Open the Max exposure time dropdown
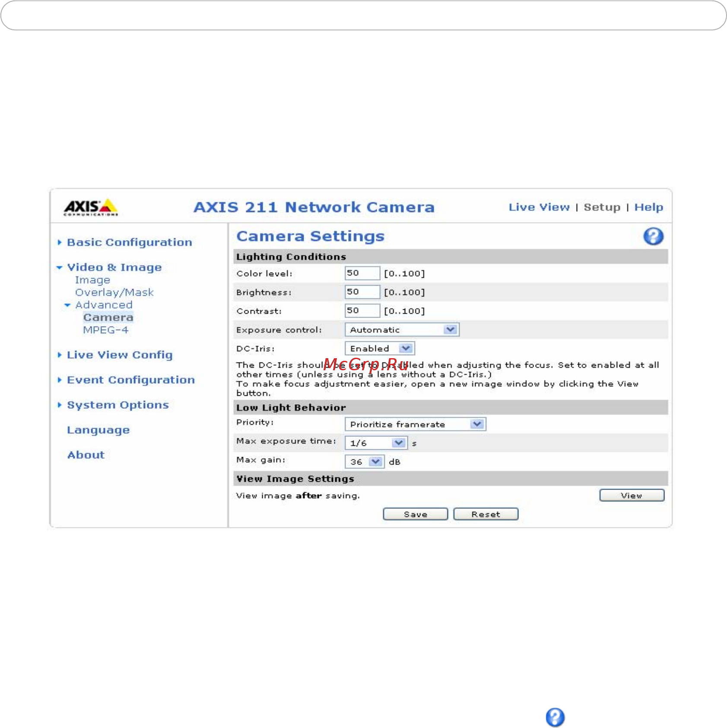This screenshot has width=727, height=728. coord(376,443)
